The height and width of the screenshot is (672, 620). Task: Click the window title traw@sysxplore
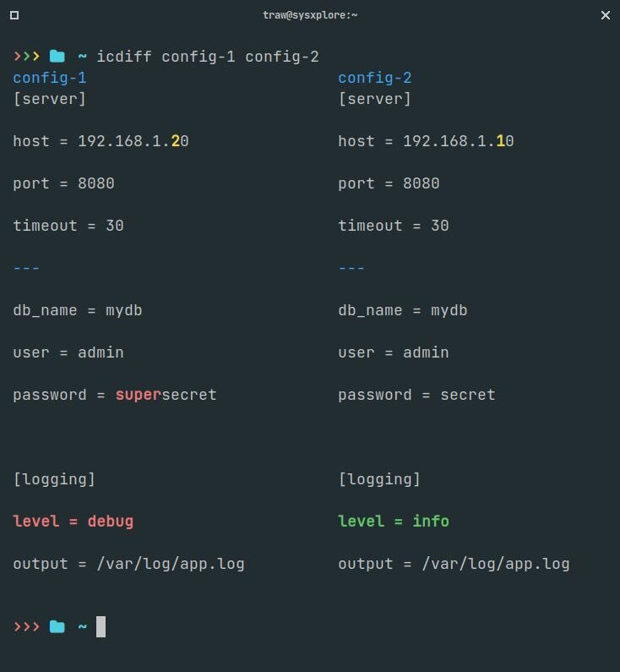(x=309, y=15)
